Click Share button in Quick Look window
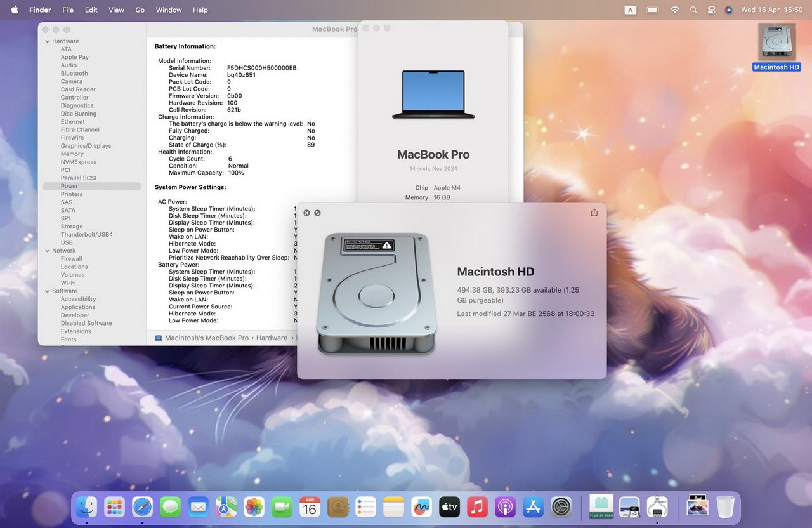This screenshot has width=812, height=528. pyautogui.click(x=594, y=213)
